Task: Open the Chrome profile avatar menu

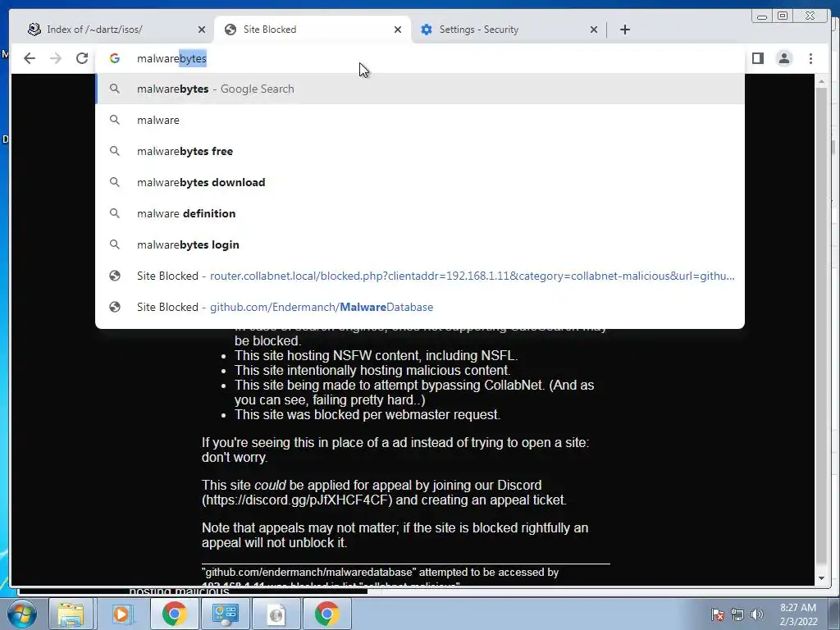Action: (784, 58)
